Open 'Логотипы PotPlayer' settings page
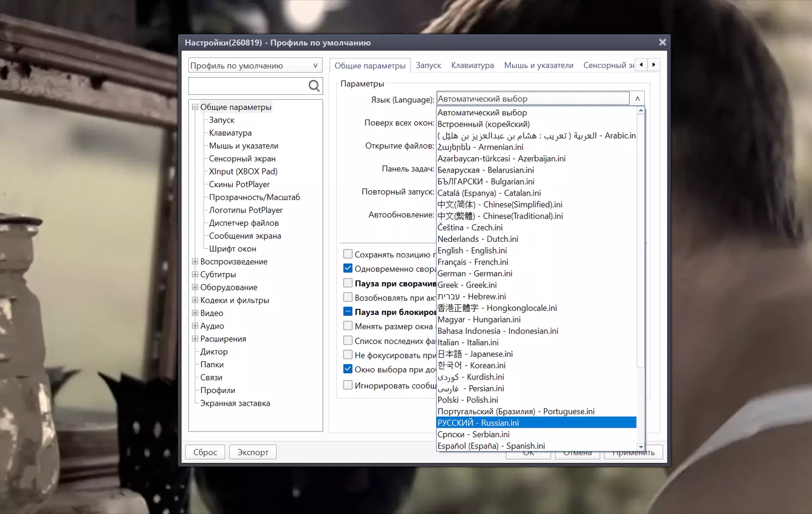Viewport: 812px width, 514px height. (246, 210)
